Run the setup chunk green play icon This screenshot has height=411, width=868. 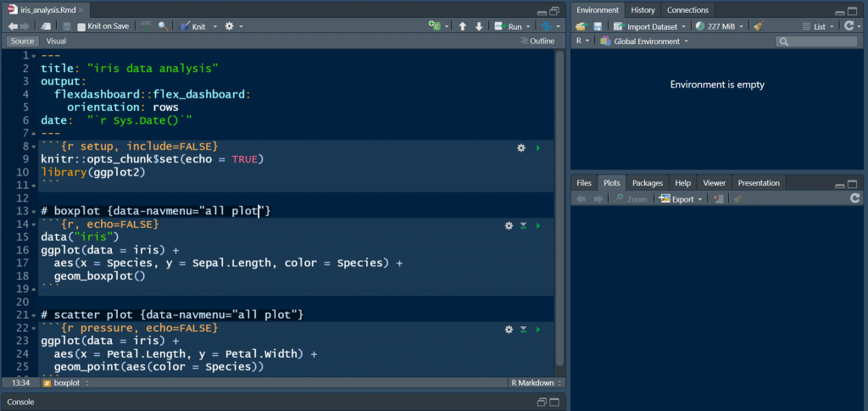(538, 147)
